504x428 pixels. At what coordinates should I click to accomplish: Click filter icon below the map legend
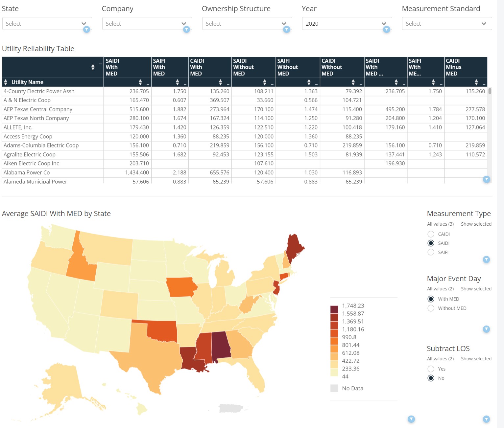pos(411,419)
